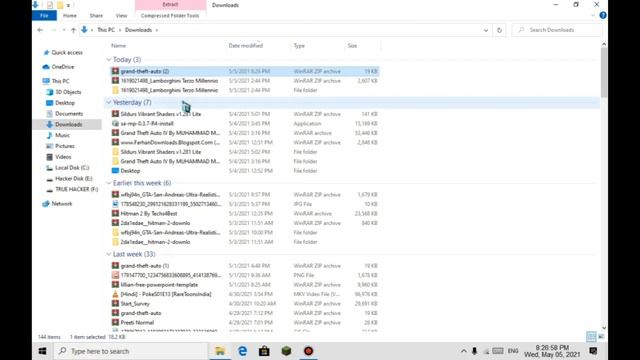Select 2da1edae__hitman-2-downlo zip archive

pyautogui.click(x=155, y=223)
